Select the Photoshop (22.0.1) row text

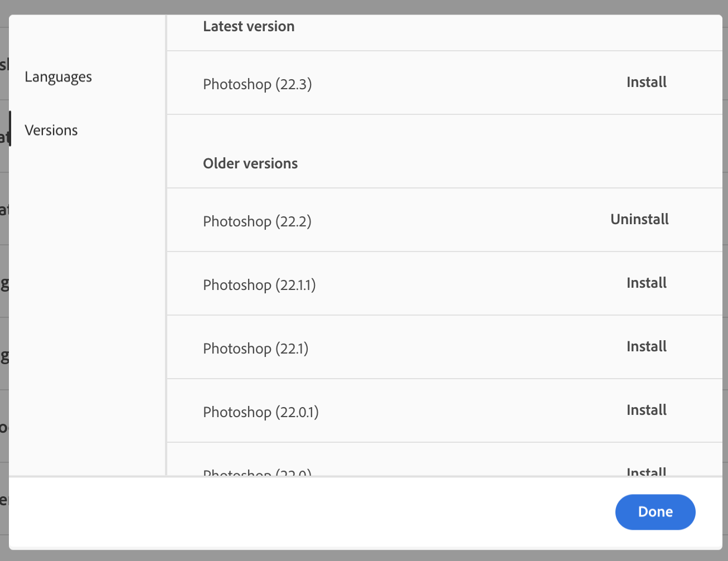(x=260, y=412)
